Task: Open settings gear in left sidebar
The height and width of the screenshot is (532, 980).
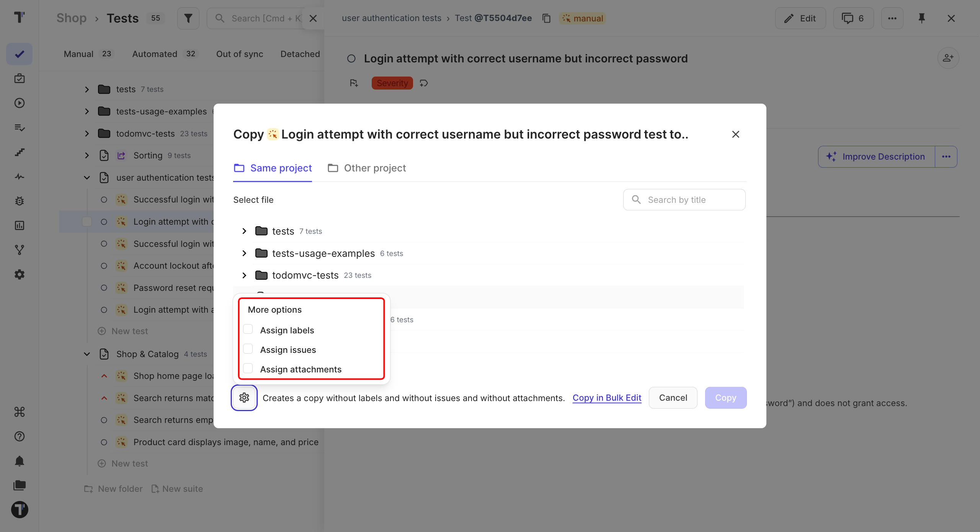Action: click(x=20, y=274)
